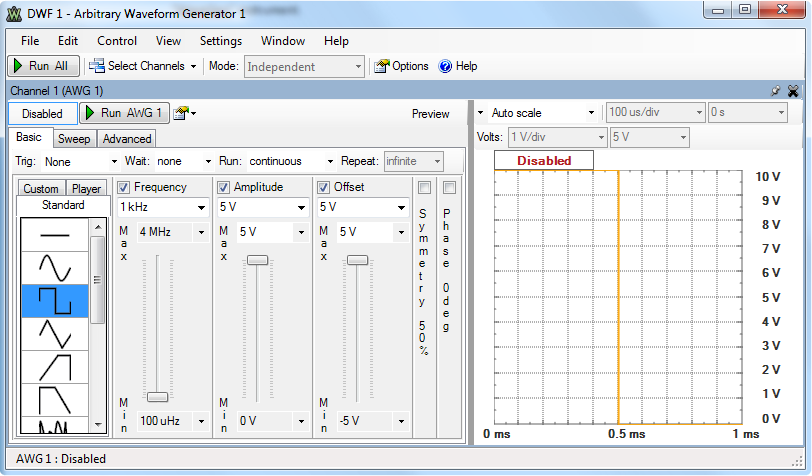Viewport: 812px width, 476px height.
Task: Enable the Symmetry checkbox
Action: (424, 187)
